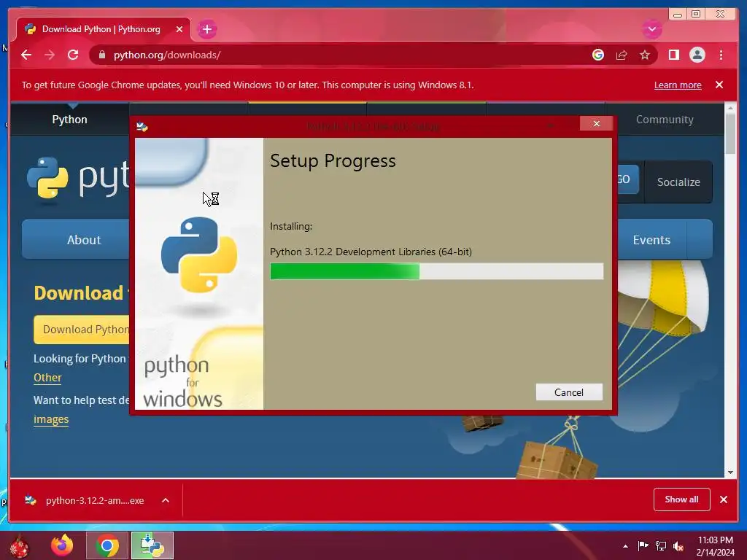
Task: Open Chrome three-dot menu
Action: pos(721,55)
